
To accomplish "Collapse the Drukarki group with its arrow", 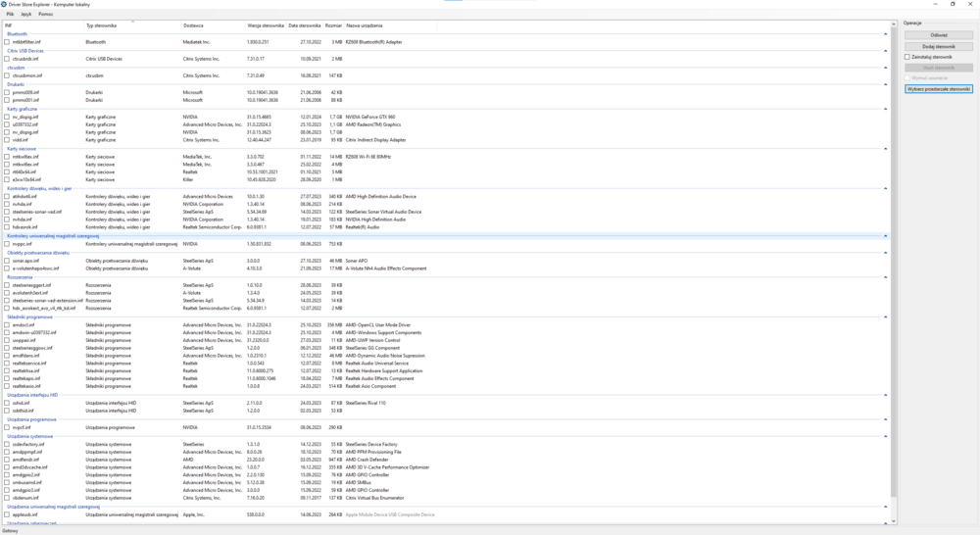I will (x=885, y=84).
